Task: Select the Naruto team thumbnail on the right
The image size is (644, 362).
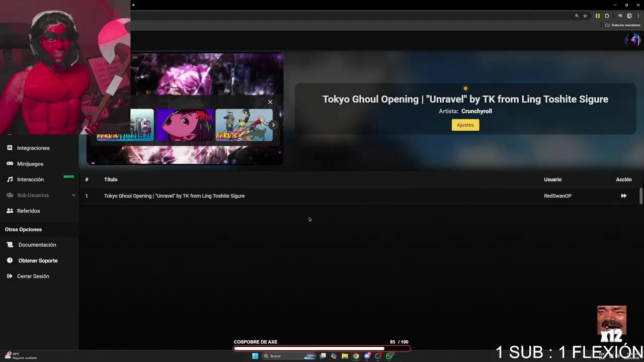Action: point(244,125)
